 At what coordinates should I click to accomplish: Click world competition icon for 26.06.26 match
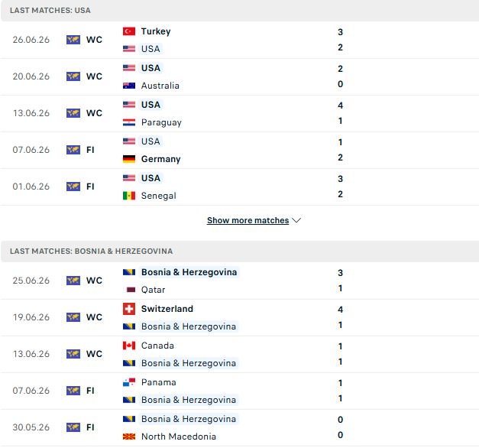click(73, 40)
